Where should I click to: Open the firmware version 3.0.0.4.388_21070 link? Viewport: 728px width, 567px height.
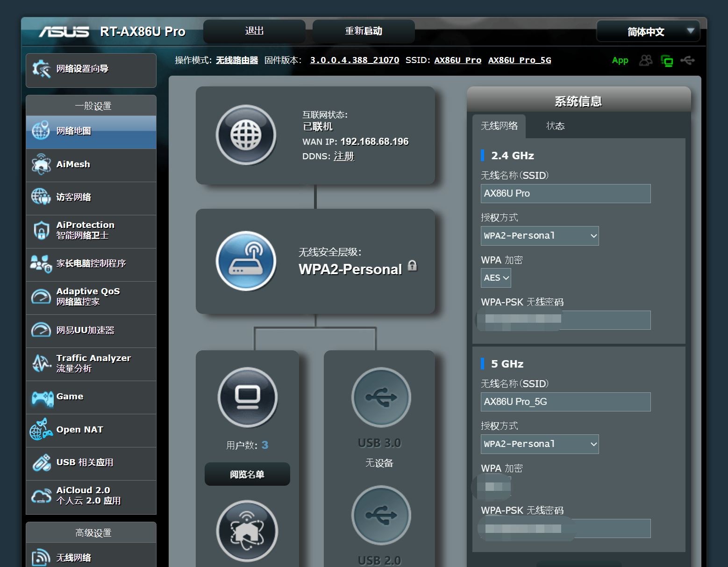coord(355,60)
